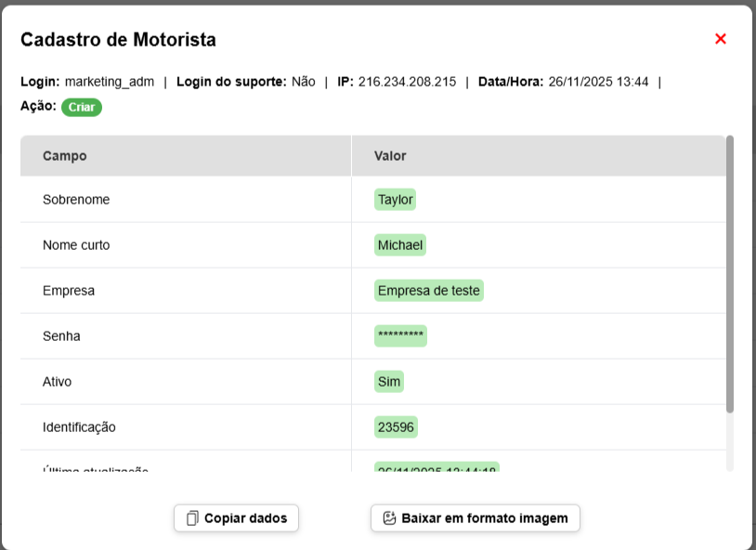This screenshot has height=550, width=756.
Task: Click the Empresa de teste value
Action: click(x=428, y=291)
